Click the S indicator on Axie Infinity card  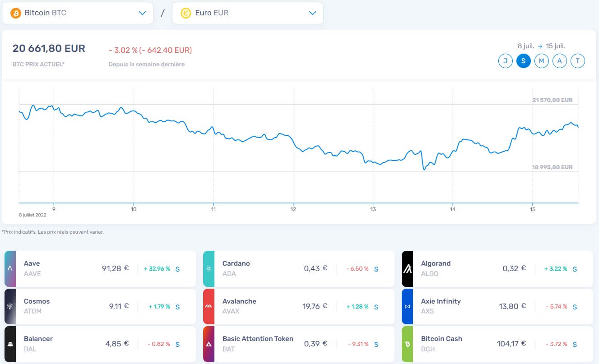pyautogui.click(x=575, y=307)
